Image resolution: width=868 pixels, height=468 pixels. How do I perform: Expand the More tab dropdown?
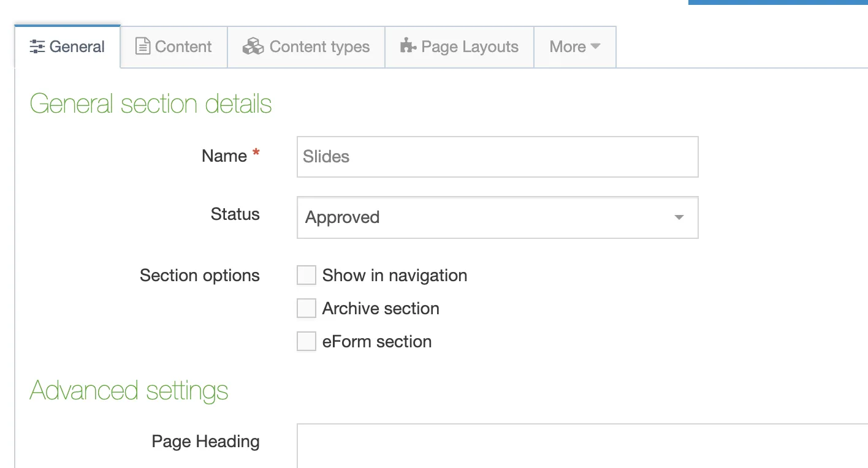point(574,47)
